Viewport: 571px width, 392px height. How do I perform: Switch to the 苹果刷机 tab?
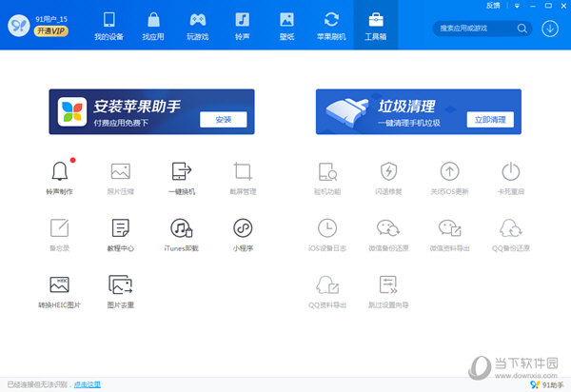pyautogui.click(x=331, y=26)
